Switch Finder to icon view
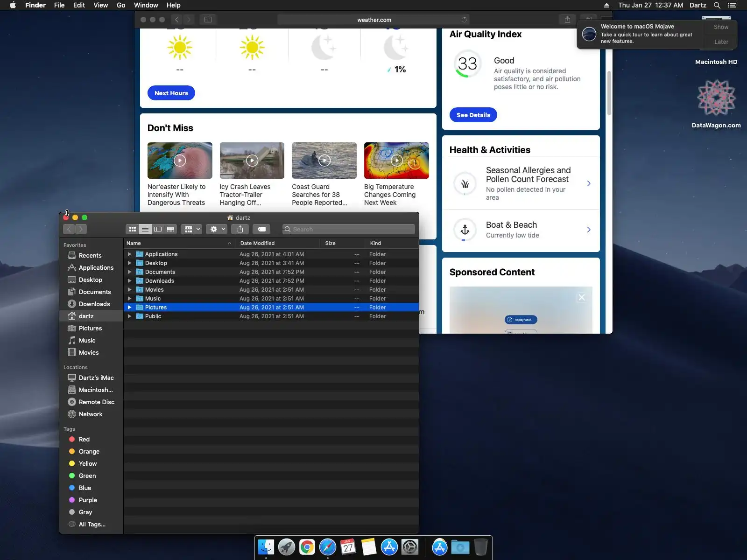This screenshot has height=560, width=747. tap(133, 229)
